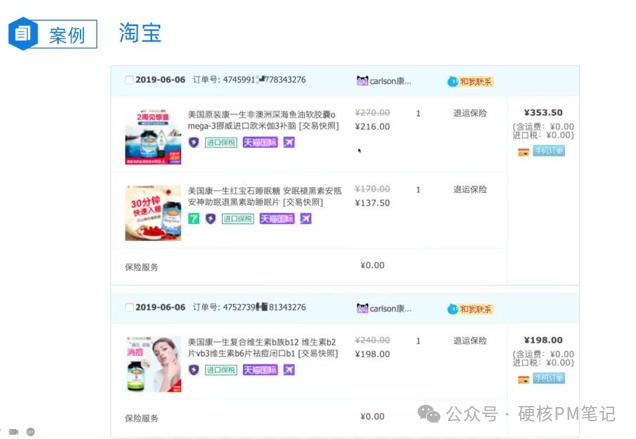Screen dimensions: 636x439
Task: Select the ¥137.50 sleep gummies price
Action: pos(372,203)
